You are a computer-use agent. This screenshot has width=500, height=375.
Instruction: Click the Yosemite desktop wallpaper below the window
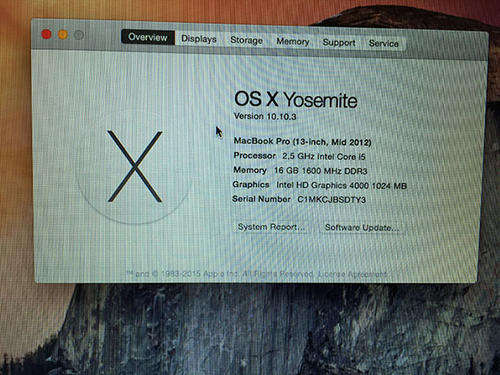point(250,330)
